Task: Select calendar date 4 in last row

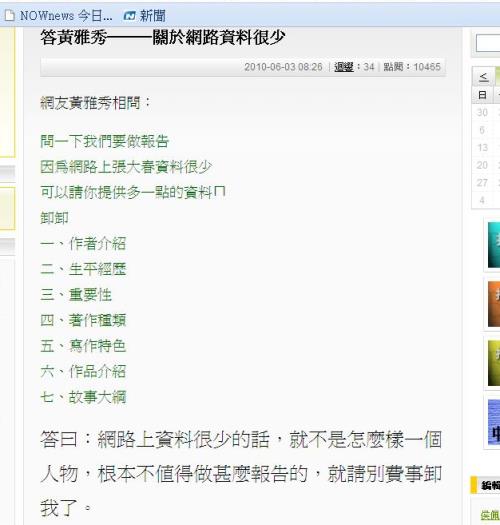Action: coord(482,200)
